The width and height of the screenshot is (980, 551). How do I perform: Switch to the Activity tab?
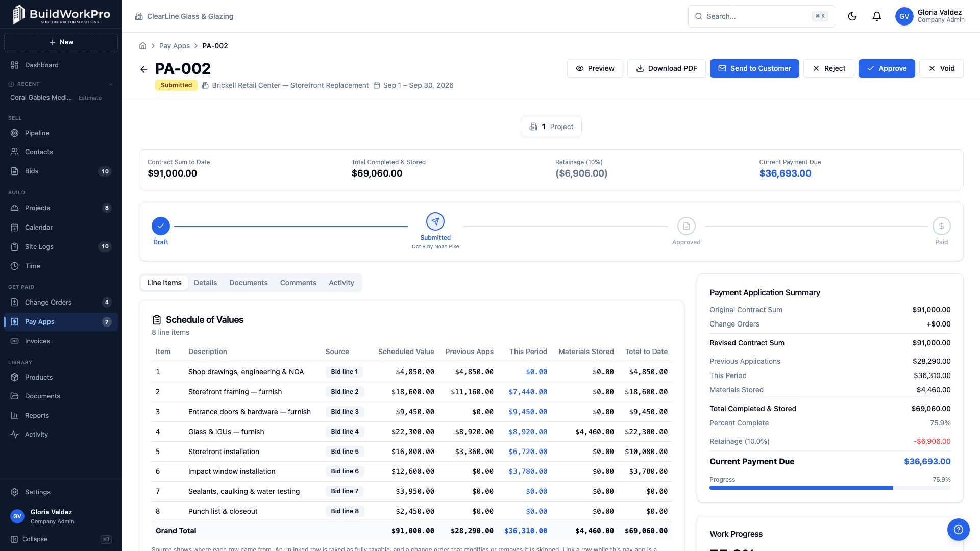click(x=341, y=283)
